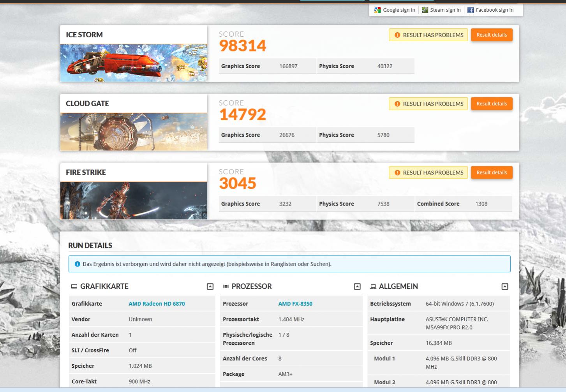566x392 pixels.
Task: Click Fire Strike graphics score 3232
Action: coord(285,204)
